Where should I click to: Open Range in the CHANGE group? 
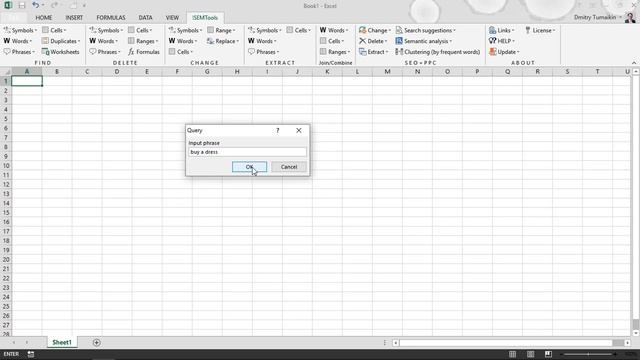coord(221,30)
